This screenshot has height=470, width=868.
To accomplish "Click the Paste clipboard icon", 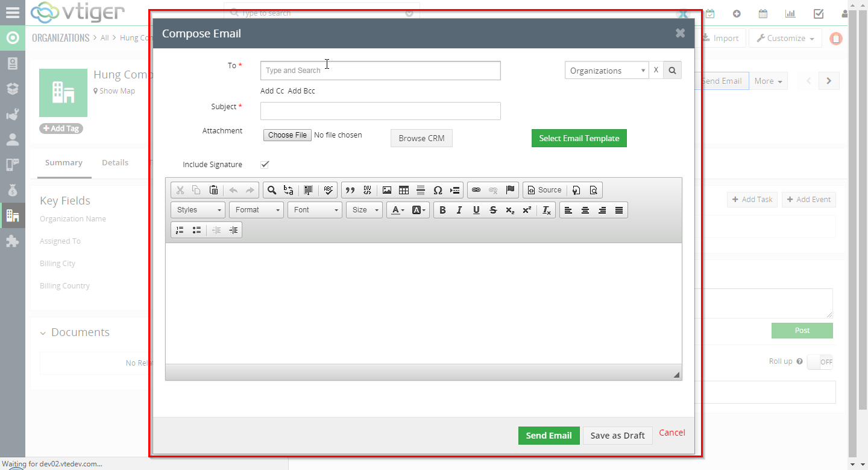I will click(x=213, y=190).
